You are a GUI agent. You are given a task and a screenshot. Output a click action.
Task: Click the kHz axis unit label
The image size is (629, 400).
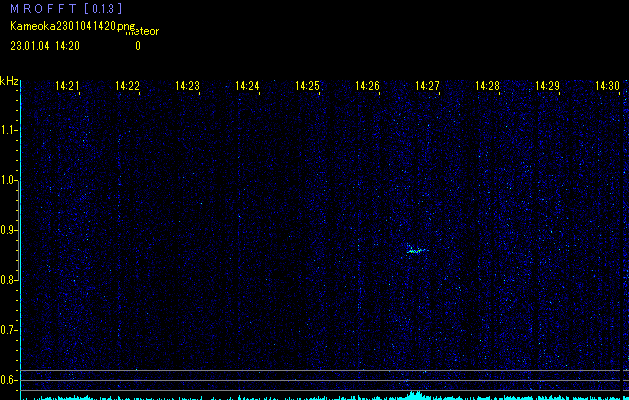click(9, 81)
